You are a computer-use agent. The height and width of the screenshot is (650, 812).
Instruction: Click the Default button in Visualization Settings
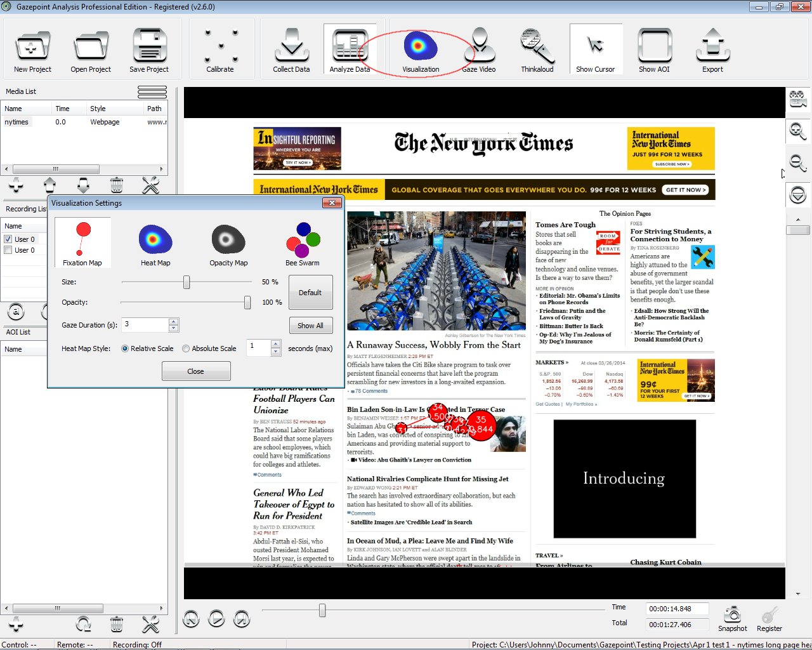pos(310,293)
